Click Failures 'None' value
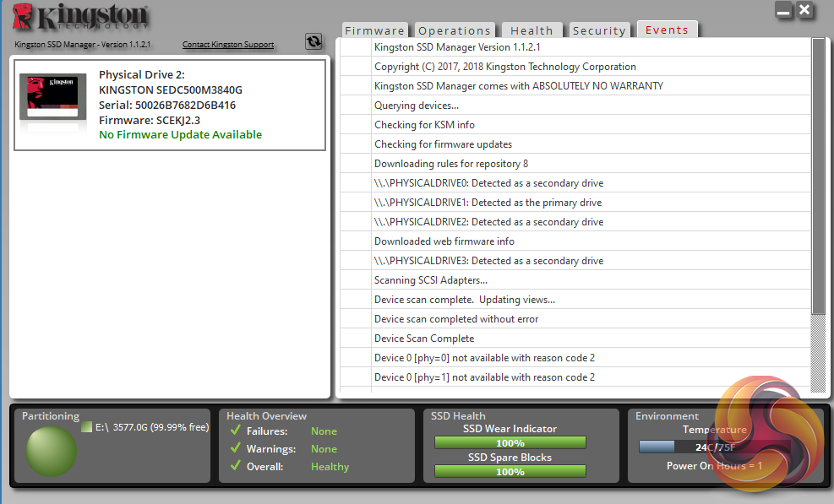 (x=324, y=431)
